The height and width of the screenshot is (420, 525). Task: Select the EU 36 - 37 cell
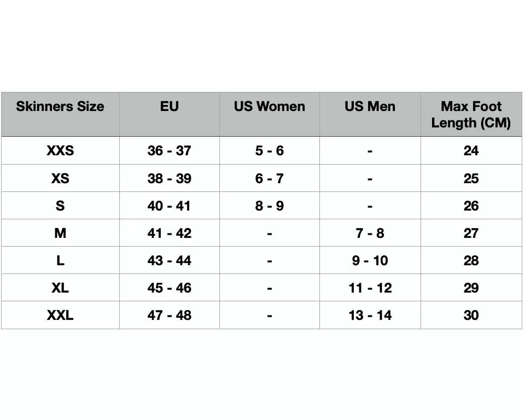point(170,151)
